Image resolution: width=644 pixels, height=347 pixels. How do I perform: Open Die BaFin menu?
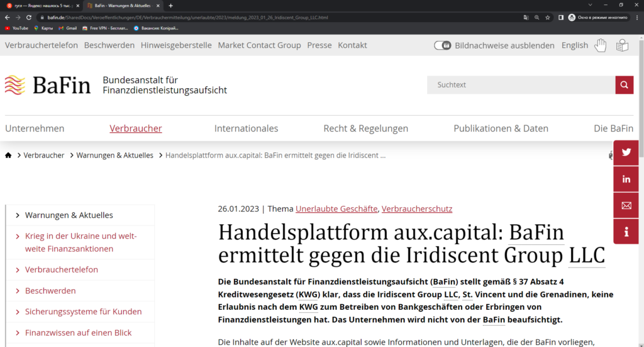click(x=613, y=128)
